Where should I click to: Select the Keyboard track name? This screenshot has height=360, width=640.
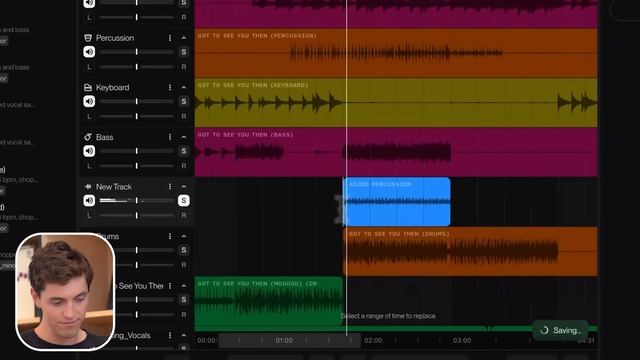112,87
